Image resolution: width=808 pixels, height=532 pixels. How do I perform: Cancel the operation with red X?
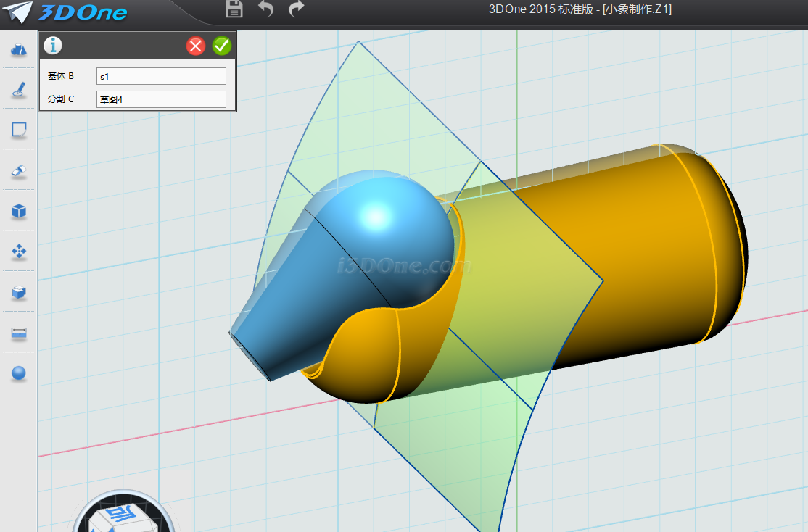tap(196, 46)
